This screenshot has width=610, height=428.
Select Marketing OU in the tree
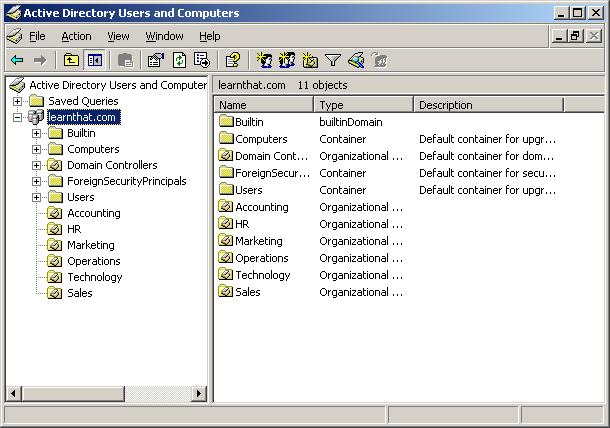pyautogui.click(x=91, y=245)
